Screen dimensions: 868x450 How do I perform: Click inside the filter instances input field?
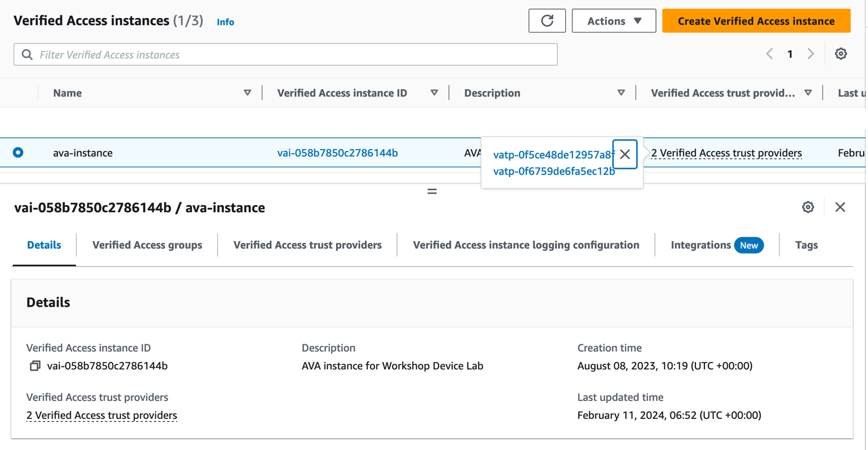(x=226, y=54)
